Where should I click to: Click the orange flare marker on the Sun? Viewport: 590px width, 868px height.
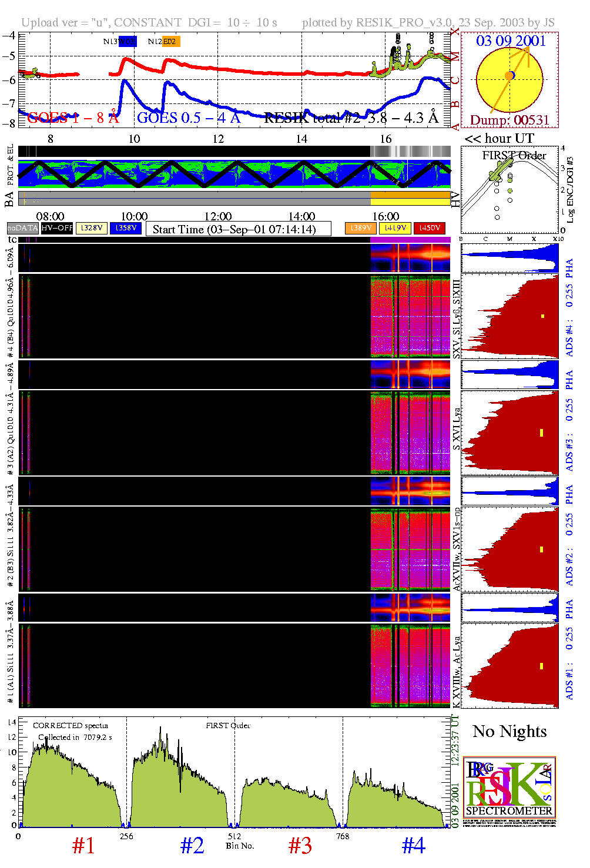tap(509, 75)
